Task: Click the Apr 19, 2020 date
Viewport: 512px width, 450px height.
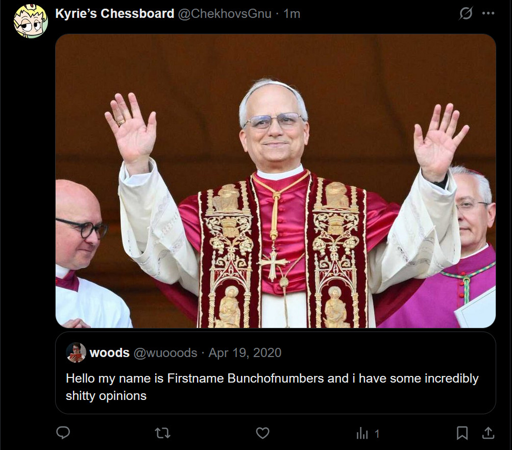Action: tap(245, 353)
